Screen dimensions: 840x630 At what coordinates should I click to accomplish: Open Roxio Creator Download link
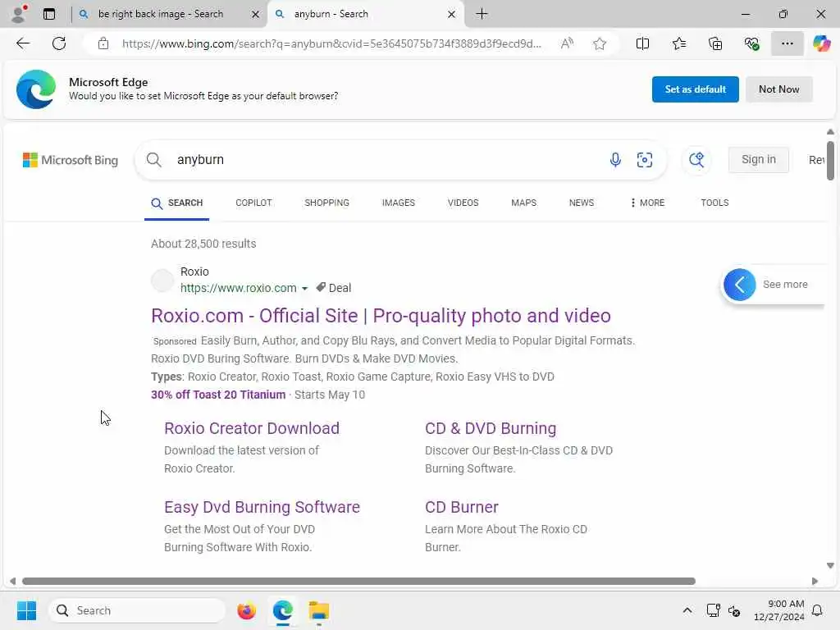(x=252, y=428)
